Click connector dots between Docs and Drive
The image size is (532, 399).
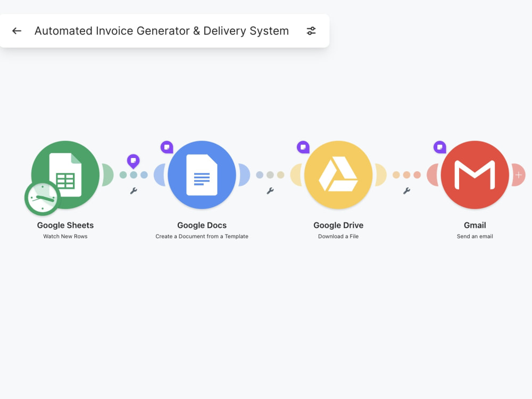pos(270,174)
